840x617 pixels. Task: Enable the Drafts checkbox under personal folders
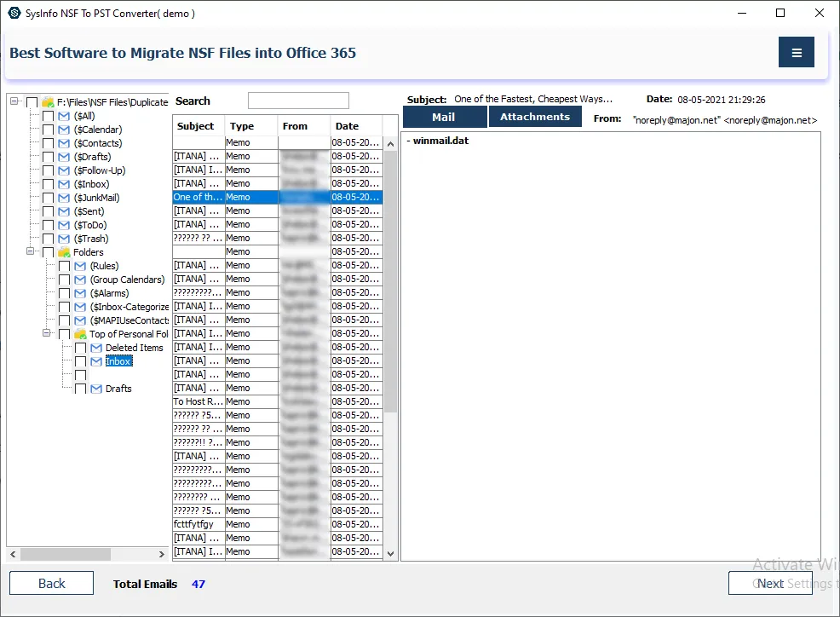80,389
